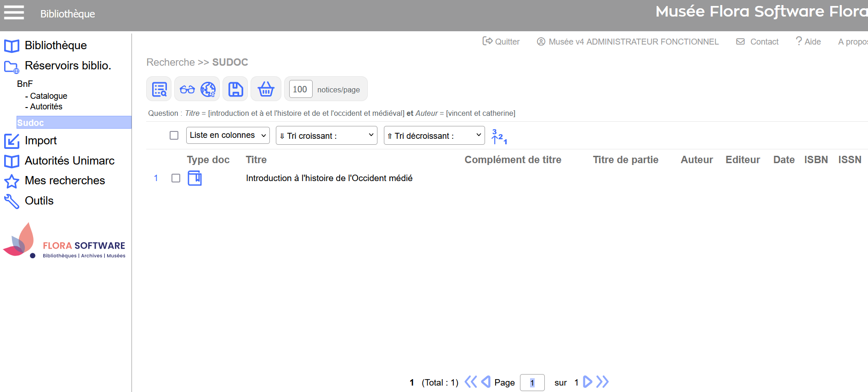Click the search form icon in toolbar
This screenshot has width=868, height=392.
click(159, 89)
